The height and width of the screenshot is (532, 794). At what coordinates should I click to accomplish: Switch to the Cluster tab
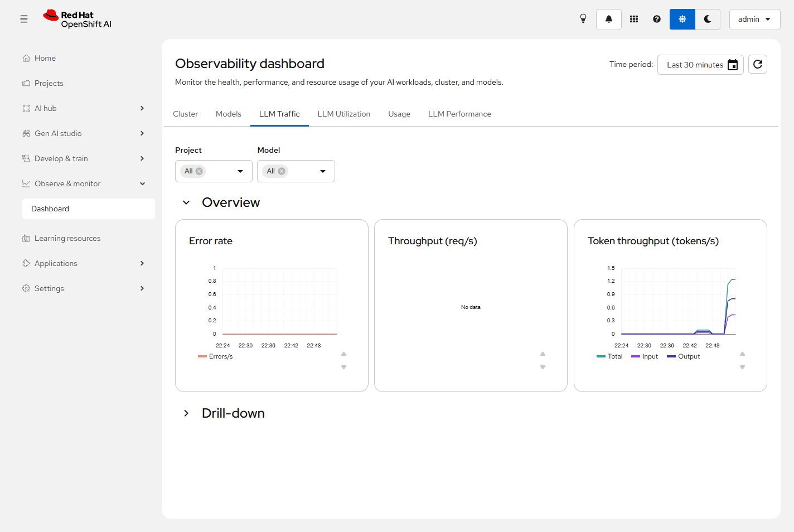coord(186,114)
